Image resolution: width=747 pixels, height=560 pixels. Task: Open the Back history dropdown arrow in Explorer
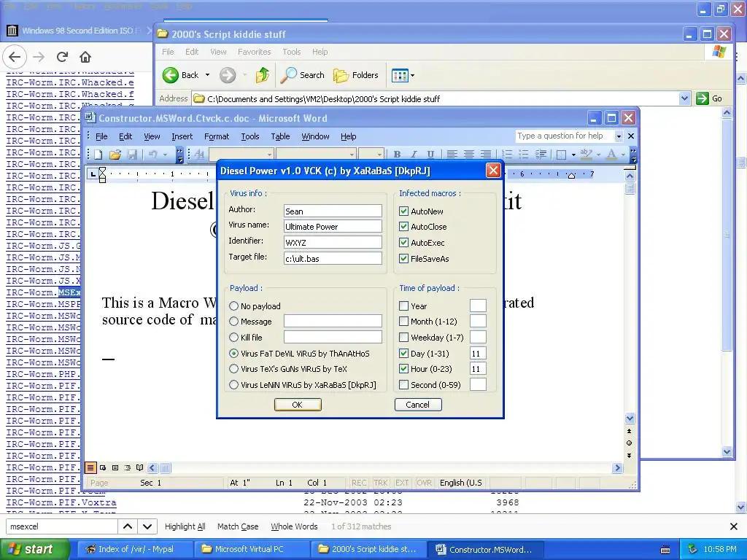[207, 75]
